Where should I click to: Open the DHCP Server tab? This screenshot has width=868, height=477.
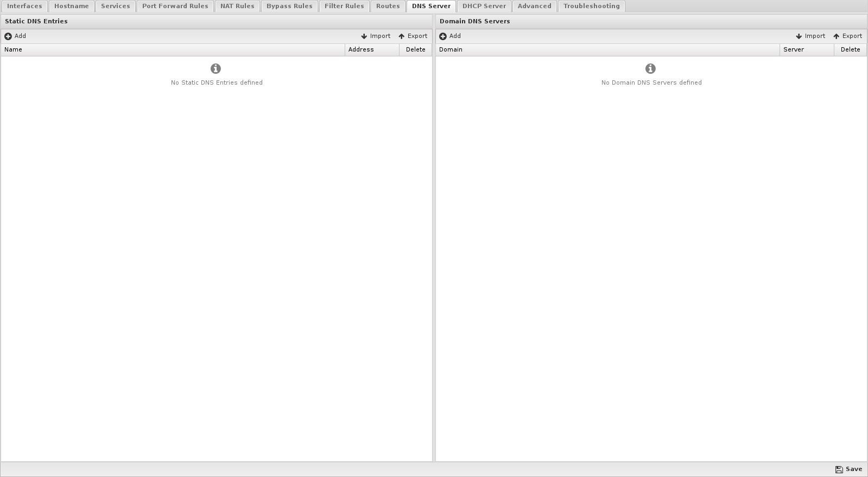click(484, 6)
